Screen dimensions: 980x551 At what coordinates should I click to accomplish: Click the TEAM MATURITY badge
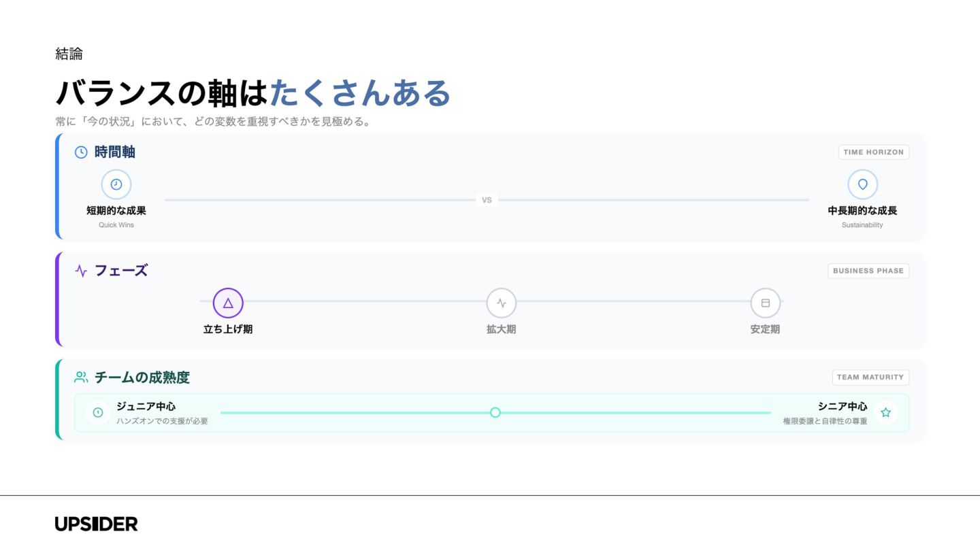coord(870,378)
